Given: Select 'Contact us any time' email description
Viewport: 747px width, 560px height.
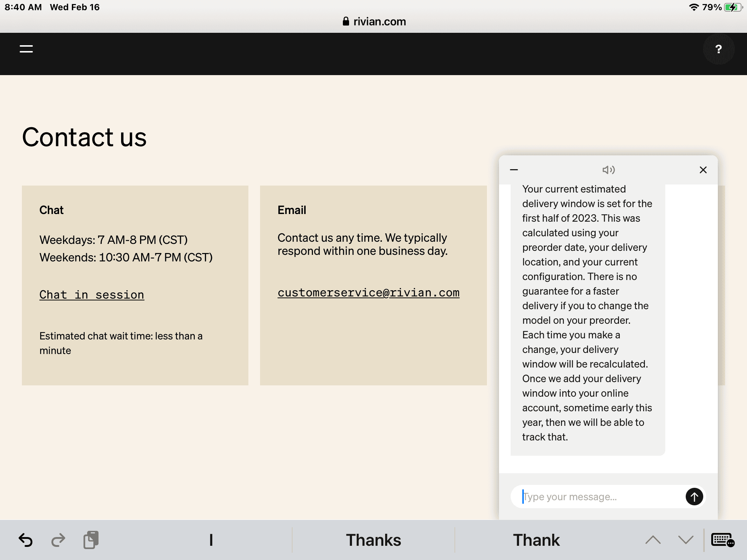Looking at the screenshot, I should point(363,244).
